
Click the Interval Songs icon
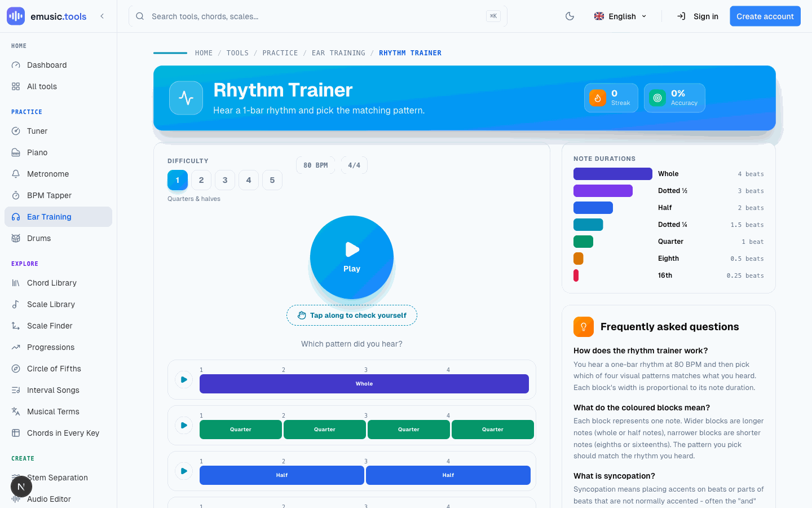[x=16, y=390]
